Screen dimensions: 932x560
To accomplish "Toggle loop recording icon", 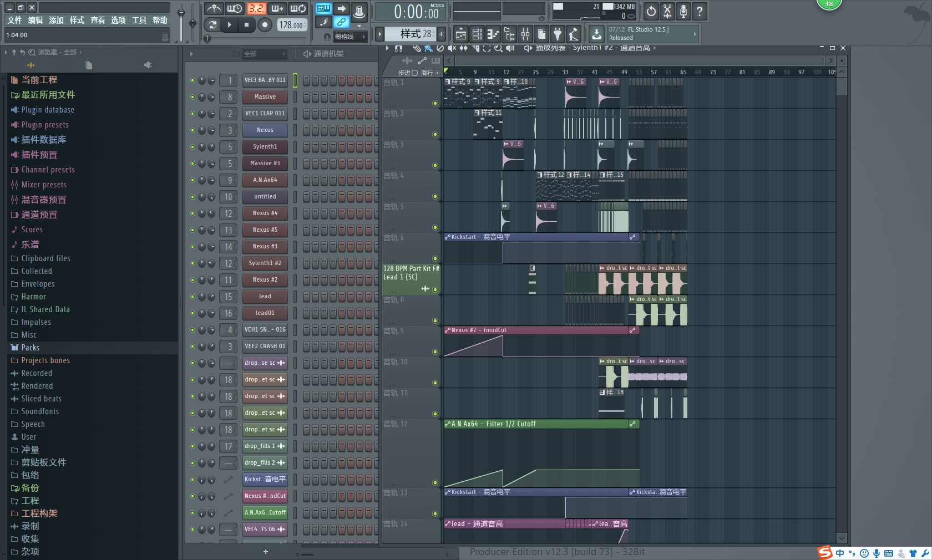I will tap(298, 9).
